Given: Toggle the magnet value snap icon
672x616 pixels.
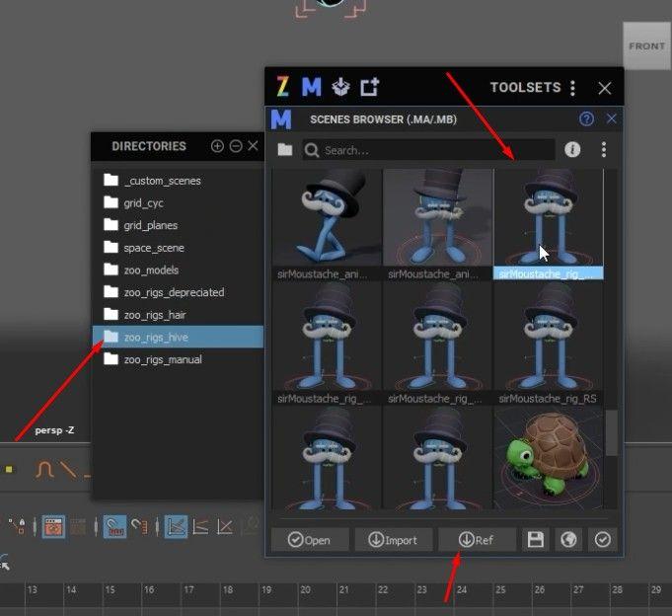Looking at the screenshot, I should click(x=139, y=526).
